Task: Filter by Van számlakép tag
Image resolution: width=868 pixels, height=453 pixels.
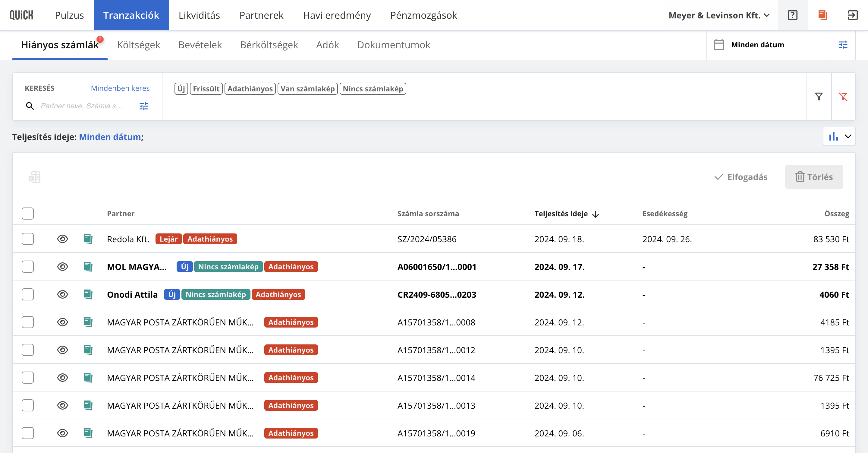Action: pos(307,89)
